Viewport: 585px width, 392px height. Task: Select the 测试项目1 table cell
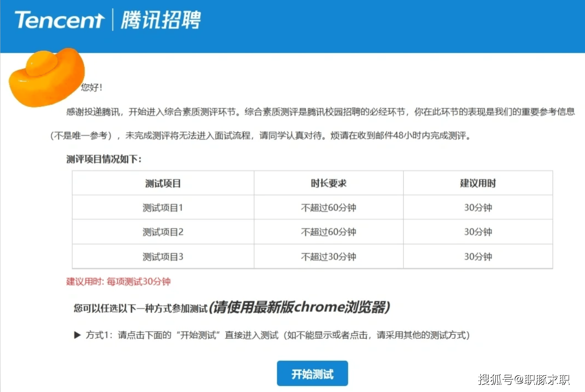click(x=163, y=207)
